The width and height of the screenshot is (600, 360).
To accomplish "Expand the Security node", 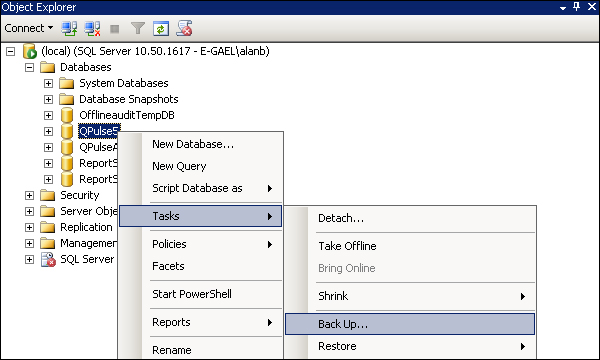I will (29, 195).
